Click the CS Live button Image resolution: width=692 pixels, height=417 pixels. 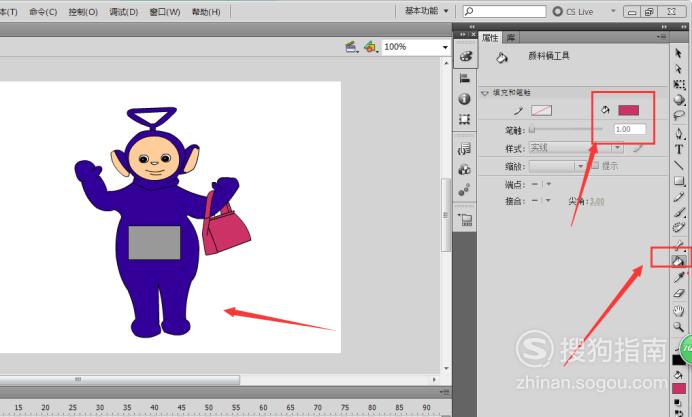tap(573, 11)
